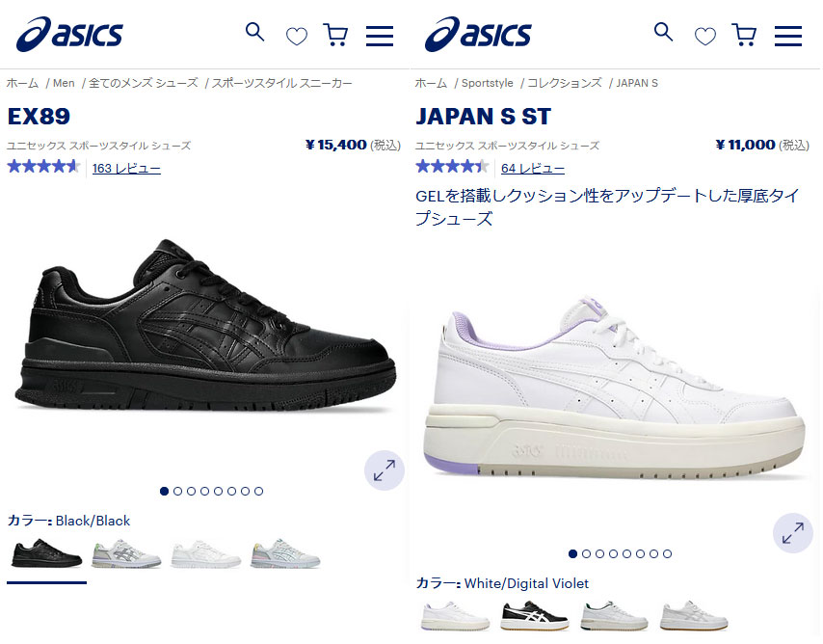Expand the white JAPAN S ST image fullscreen
Screen dimensions: 823x644
pyautogui.click(x=792, y=532)
